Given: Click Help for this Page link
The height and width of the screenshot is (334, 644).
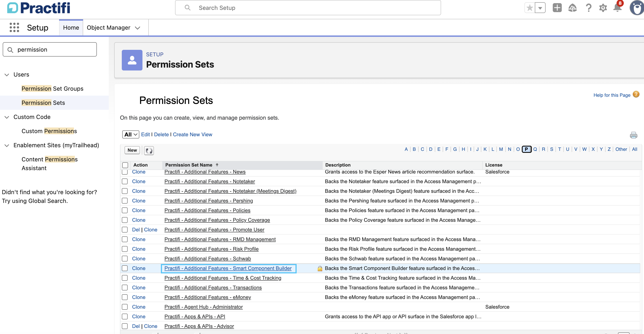Looking at the screenshot, I should (612, 95).
